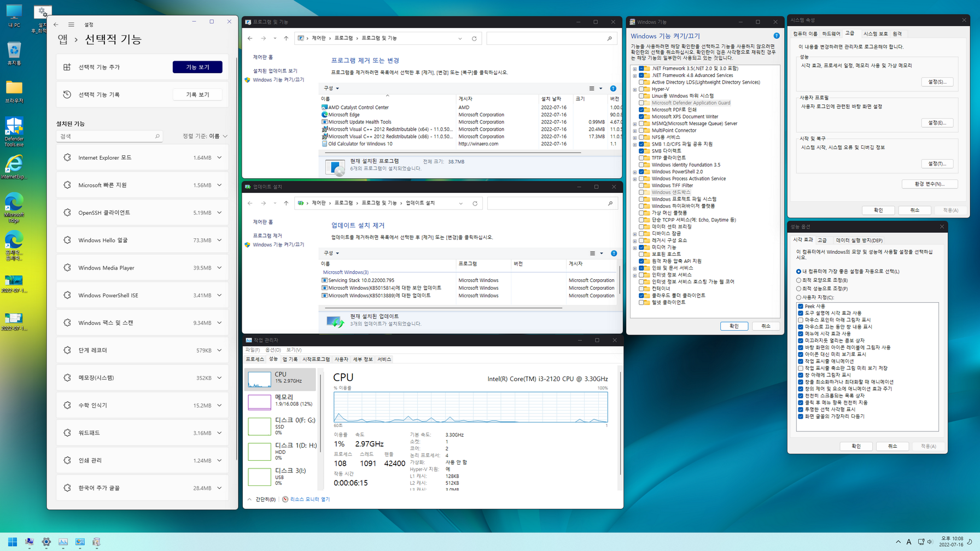Check the TFTP 클라이언트 feature
The image size is (980, 551).
641,158
